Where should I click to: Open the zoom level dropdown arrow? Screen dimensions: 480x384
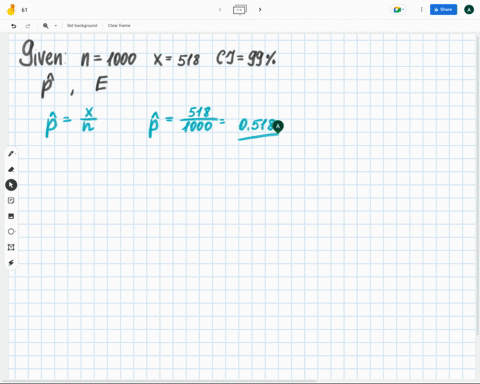pos(56,26)
